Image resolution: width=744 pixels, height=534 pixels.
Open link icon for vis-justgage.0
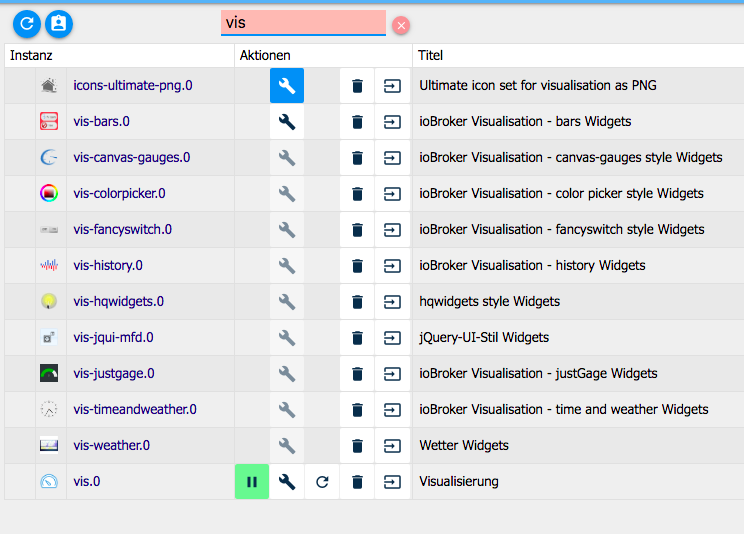point(392,374)
